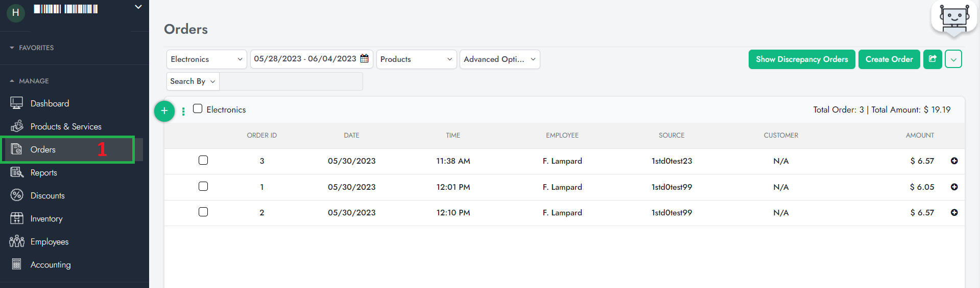Viewport: 980px width, 288px height.
Task: Open Reports from the sidebar
Action: [x=43, y=173]
